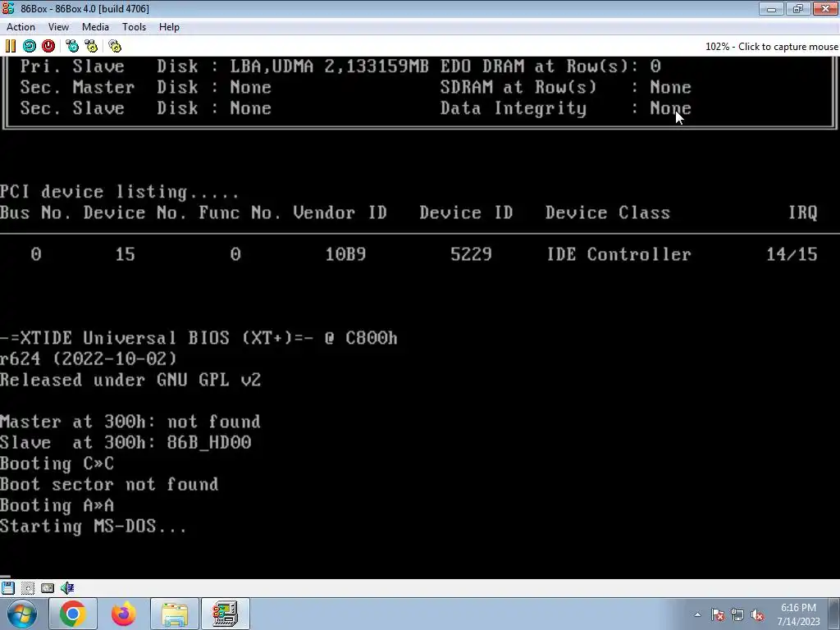Close the 86Box window

(825, 8)
